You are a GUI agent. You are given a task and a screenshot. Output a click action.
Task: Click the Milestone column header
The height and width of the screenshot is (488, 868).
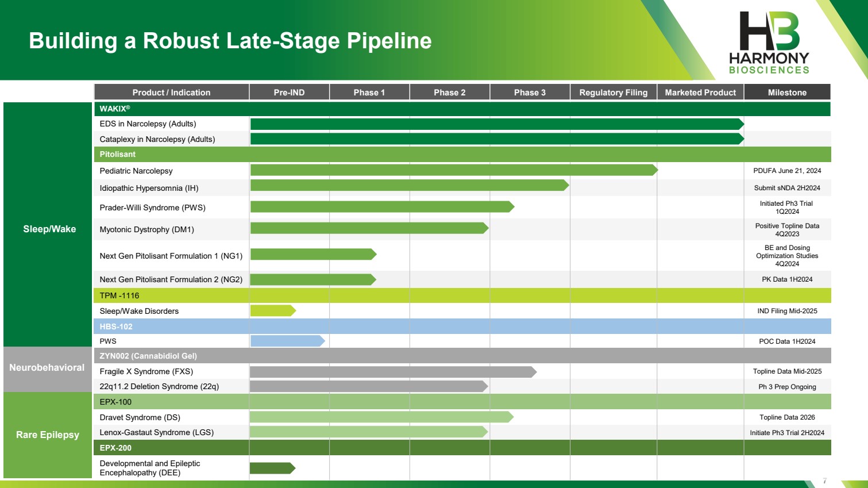point(787,93)
